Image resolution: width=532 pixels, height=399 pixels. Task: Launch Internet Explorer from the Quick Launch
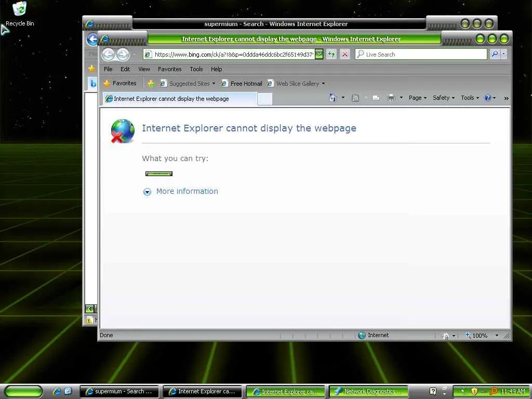57,392
